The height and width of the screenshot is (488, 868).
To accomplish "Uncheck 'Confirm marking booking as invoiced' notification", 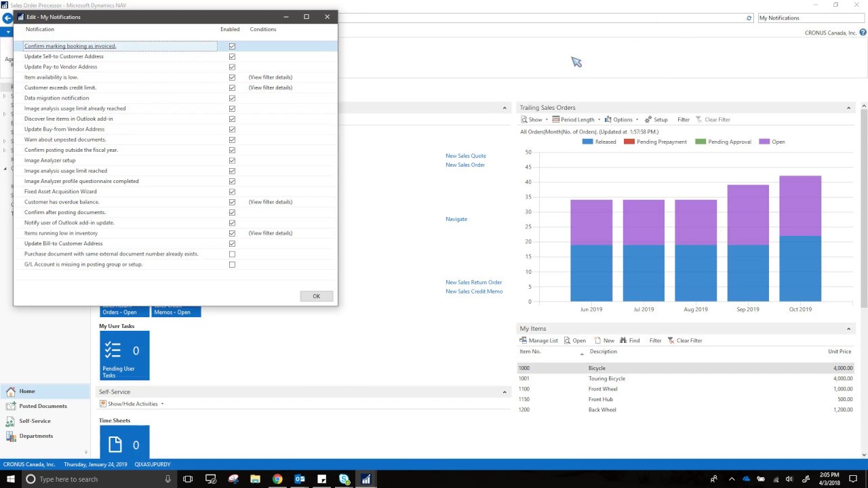I will [x=232, y=46].
